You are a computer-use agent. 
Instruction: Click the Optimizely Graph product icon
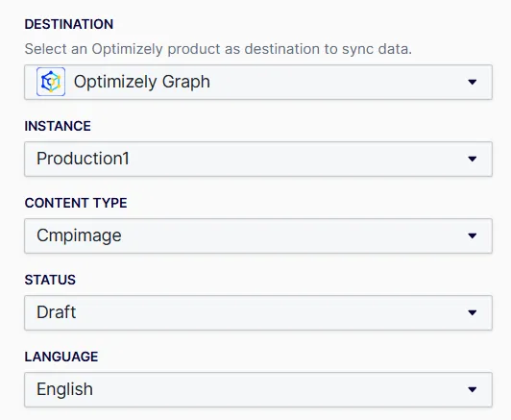(51, 82)
